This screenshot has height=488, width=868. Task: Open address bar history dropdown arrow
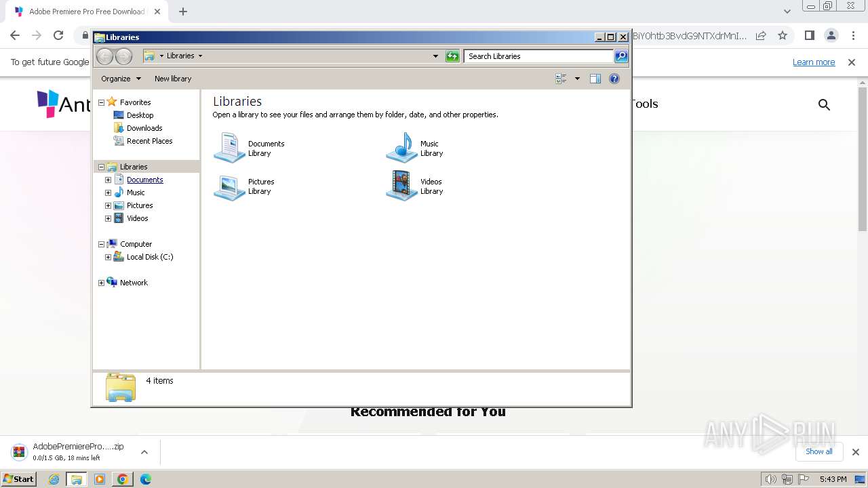[435, 56]
